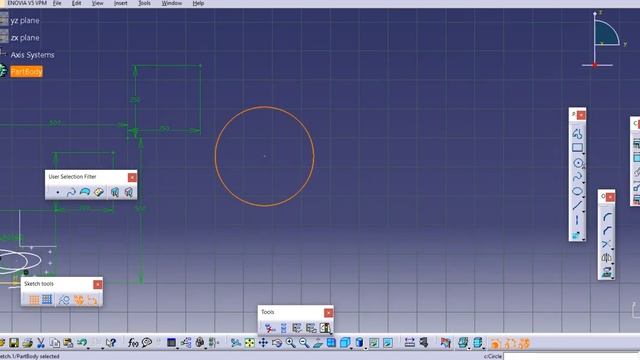Open the Edit menu
Screen dimensions: 640x360
coord(76,3)
